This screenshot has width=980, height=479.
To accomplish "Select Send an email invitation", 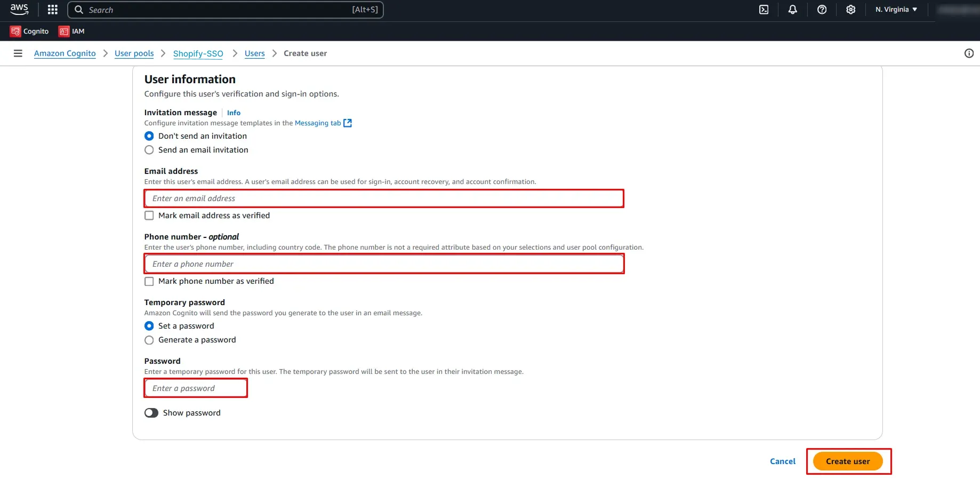I will point(149,150).
